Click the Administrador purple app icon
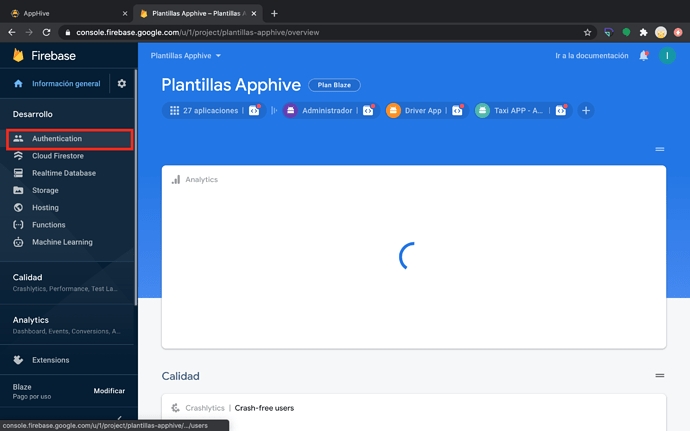Viewport: 690px width, 431px height. (290, 110)
